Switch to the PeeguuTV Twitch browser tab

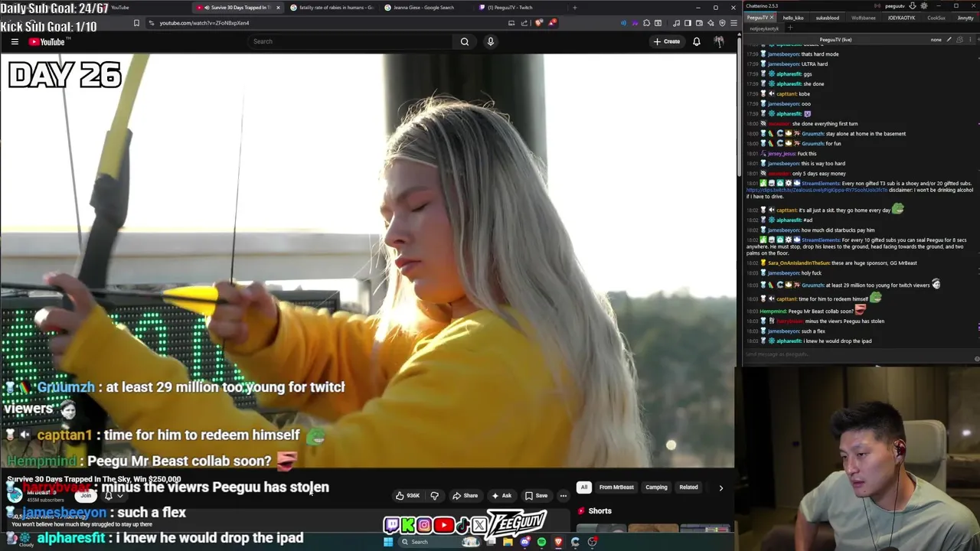point(509,8)
